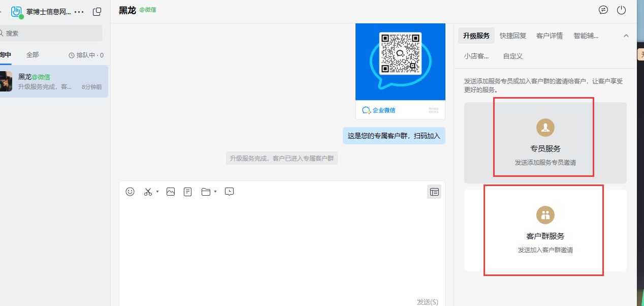Image resolution: width=644 pixels, height=306 pixels.
Task: Click the 发送(S) send button
Action: pos(428,302)
